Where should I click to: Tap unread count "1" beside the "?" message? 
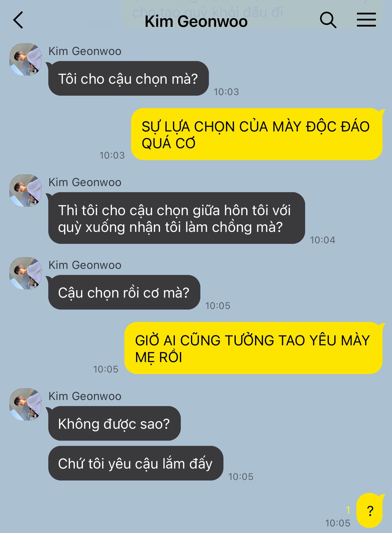pos(348,510)
